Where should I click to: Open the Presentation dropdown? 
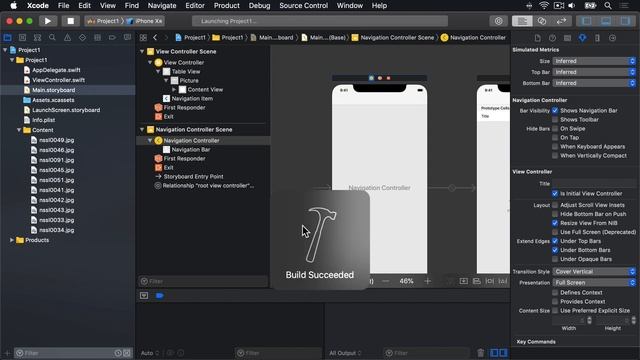coord(594,282)
